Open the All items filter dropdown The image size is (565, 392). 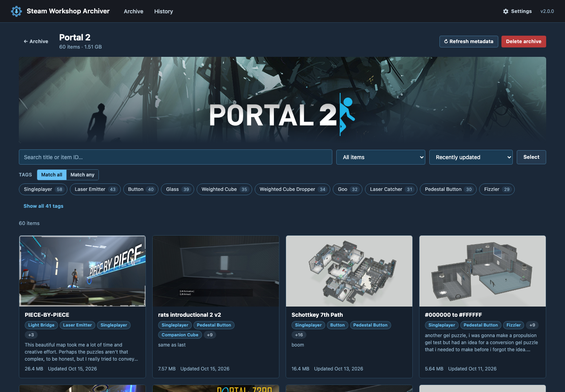[x=381, y=157]
